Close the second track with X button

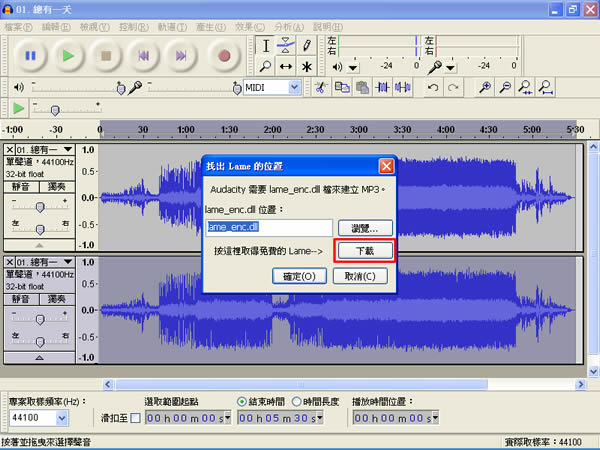pos(10,262)
